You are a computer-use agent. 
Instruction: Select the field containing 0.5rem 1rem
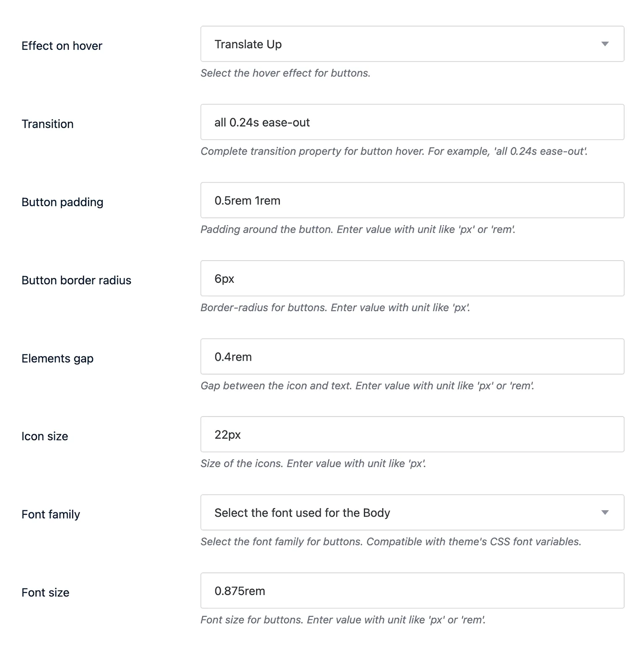412,200
